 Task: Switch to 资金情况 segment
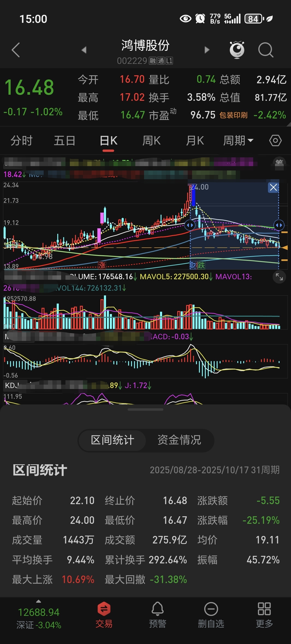click(179, 440)
